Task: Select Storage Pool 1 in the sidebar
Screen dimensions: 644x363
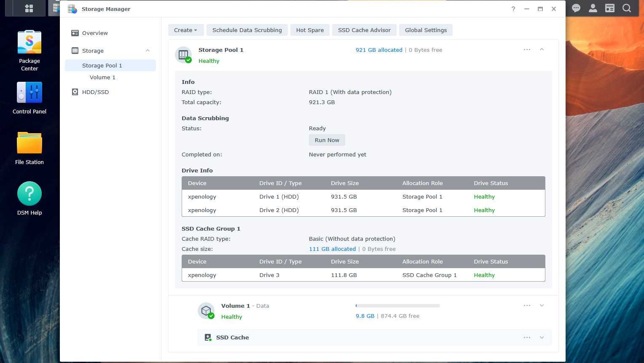Action: (110, 65)
